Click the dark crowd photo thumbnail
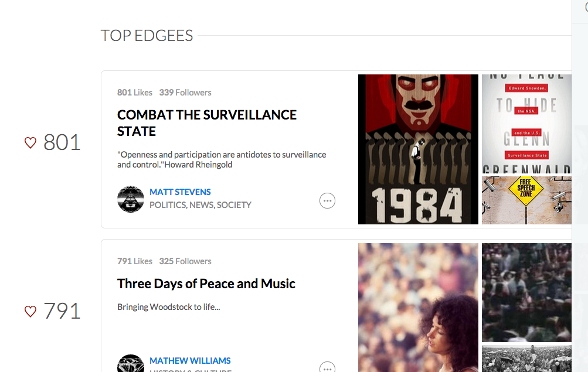This screenshot has height=372, width=588. 526,292
